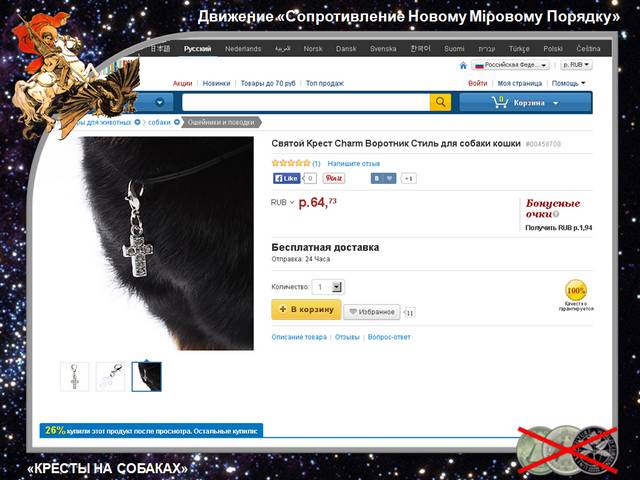The width and height of the screenshot is (640, 480).
Task: Open the Российская Федерация country dropdown
Action: [510, 65]
